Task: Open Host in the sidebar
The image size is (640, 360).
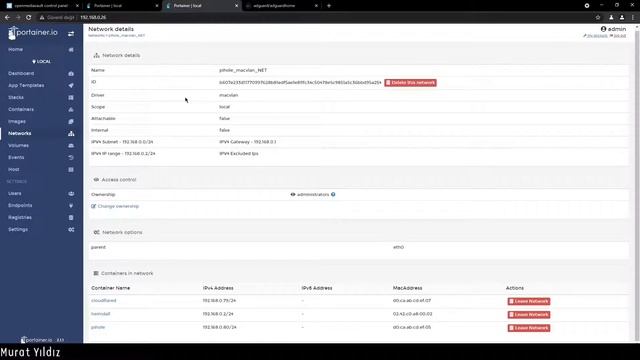Action: point(14,169)
